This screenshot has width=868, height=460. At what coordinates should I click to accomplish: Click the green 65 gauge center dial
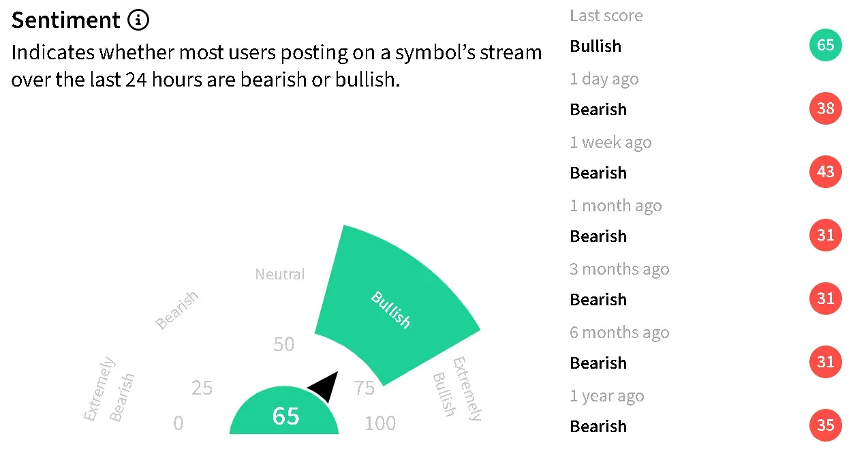[285, 415]
